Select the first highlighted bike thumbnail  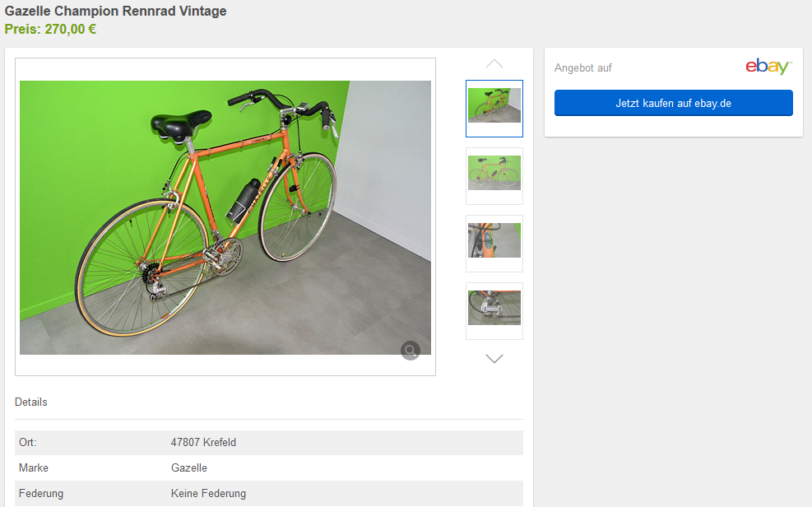[x=494, y=108]
